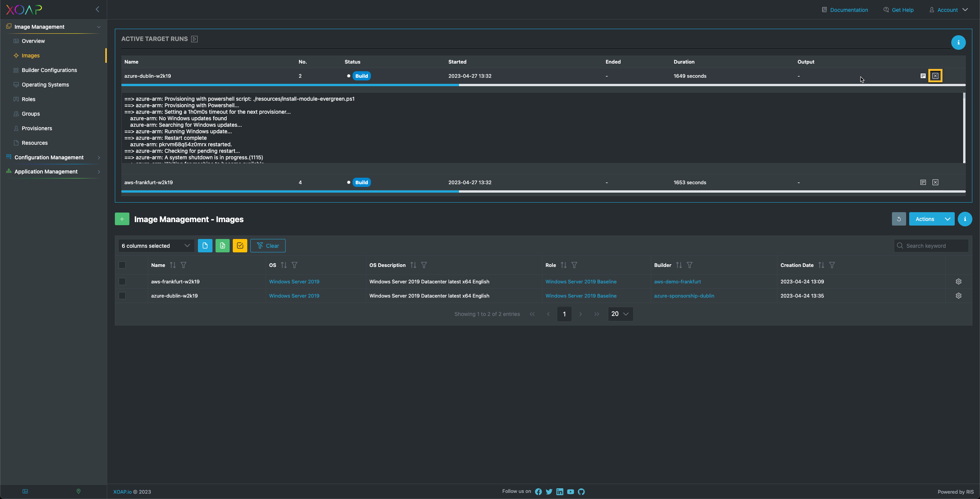Open the Actions dropdown arrow

coord(947,219)
